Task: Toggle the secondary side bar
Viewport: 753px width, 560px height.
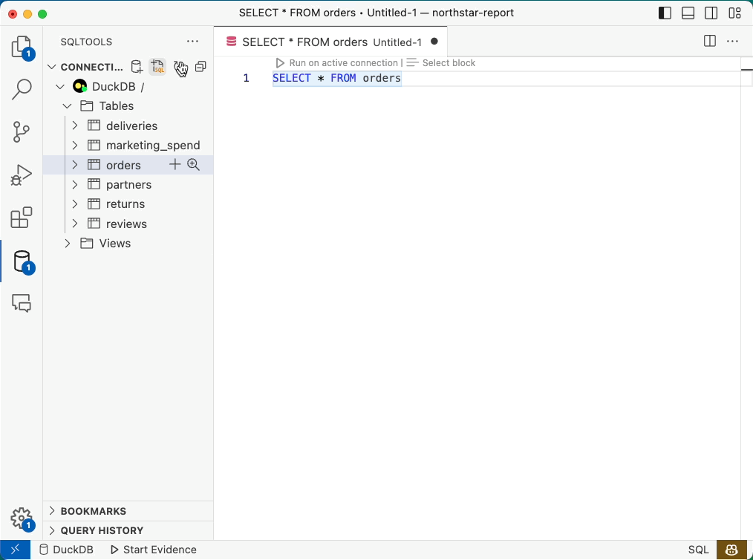Action: pos(711,13)
